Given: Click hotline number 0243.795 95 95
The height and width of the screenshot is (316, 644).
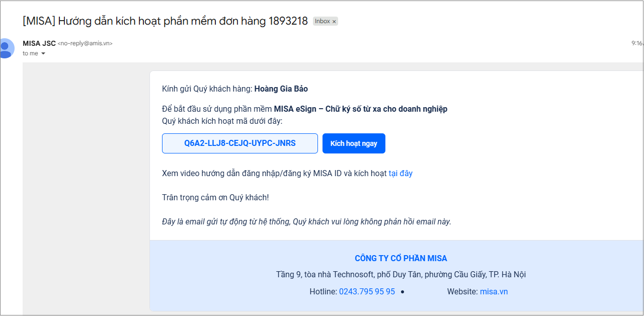Looking at the screenshot, I should 367,291.
